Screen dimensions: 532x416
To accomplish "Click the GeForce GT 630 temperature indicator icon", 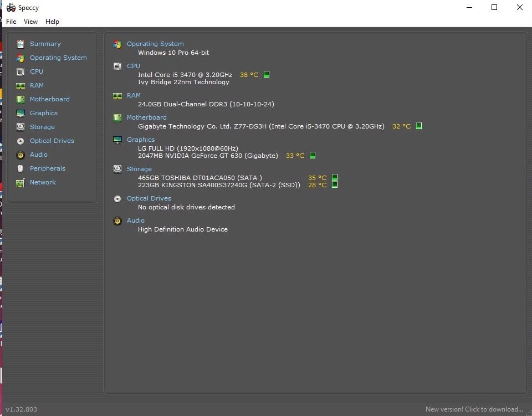I will click(x=313, y=155).
